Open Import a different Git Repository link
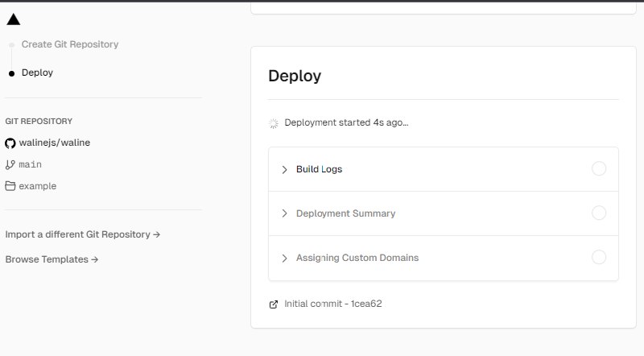This screenshot has width=644, height=356. pyautogui.click(x=83, y=234)
